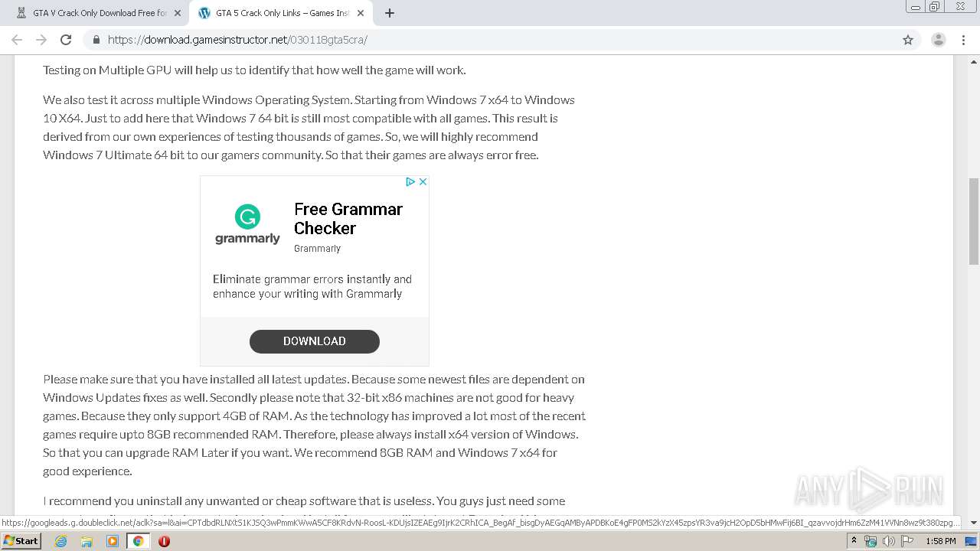Click the page scrollbar down arrow
Image resolution: width=980 pixels, height=551 pixels.
[x=974, y=523]
